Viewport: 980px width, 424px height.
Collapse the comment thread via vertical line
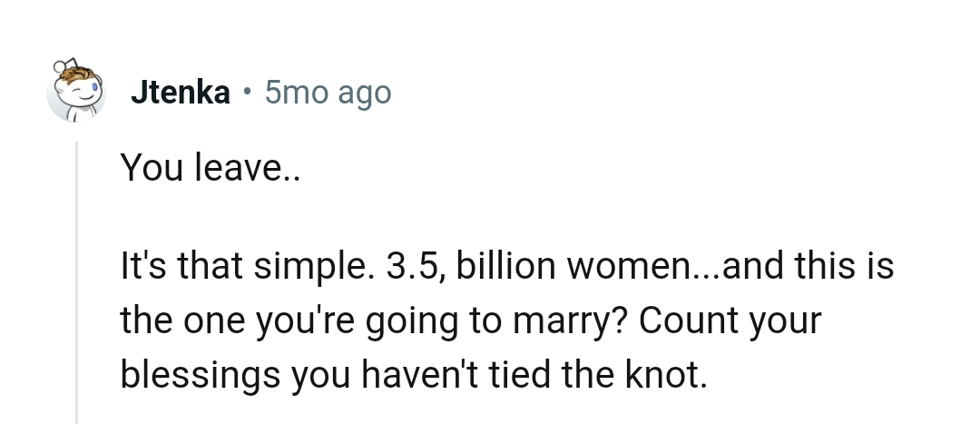tap(77, 281)
